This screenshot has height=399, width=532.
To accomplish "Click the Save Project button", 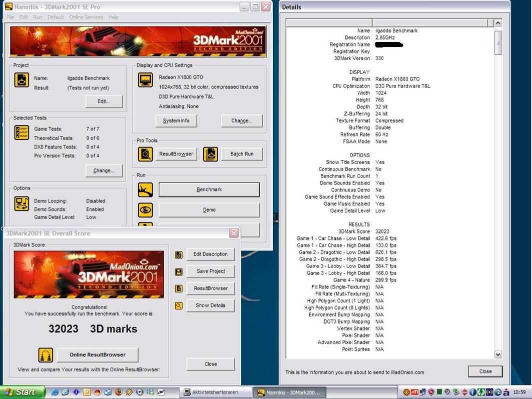I will [x=211, y=271].
